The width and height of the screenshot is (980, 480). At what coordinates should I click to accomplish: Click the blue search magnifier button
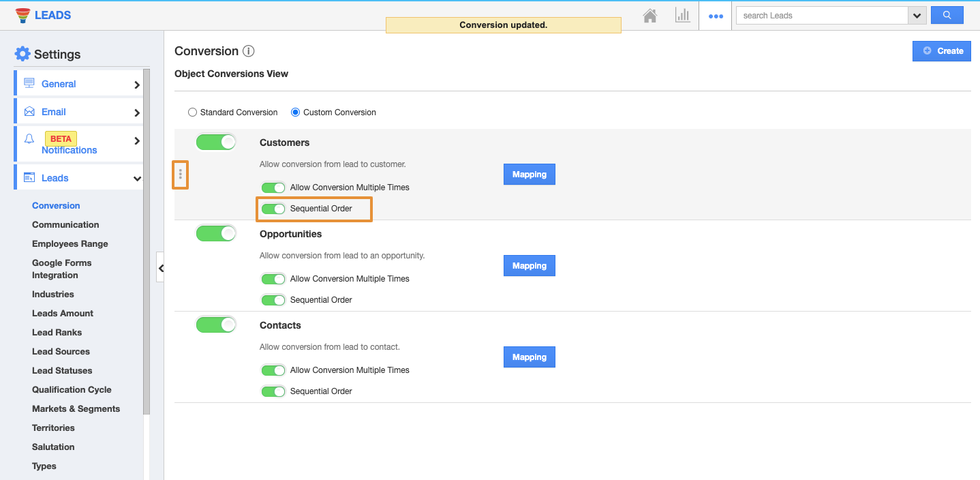(947, 15)
